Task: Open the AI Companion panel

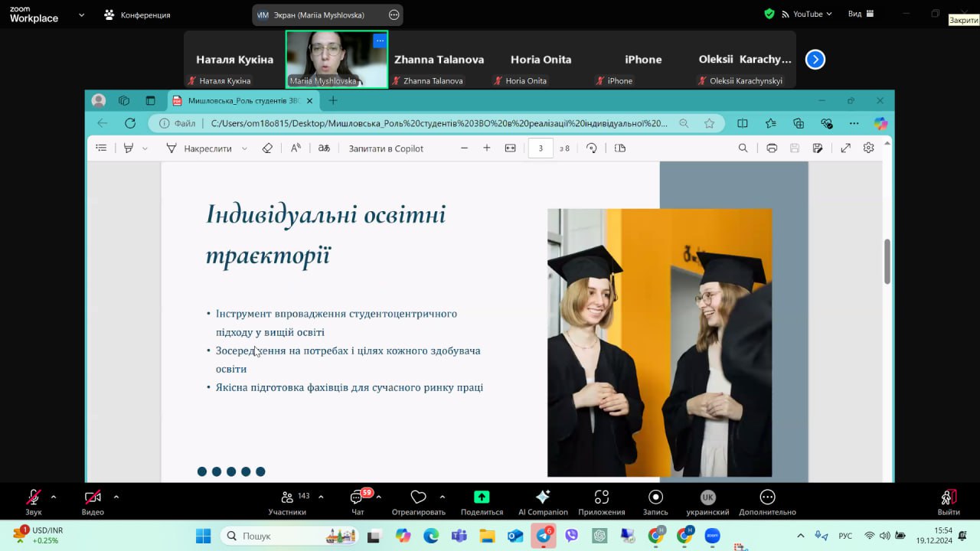Action: coord(543,498)
